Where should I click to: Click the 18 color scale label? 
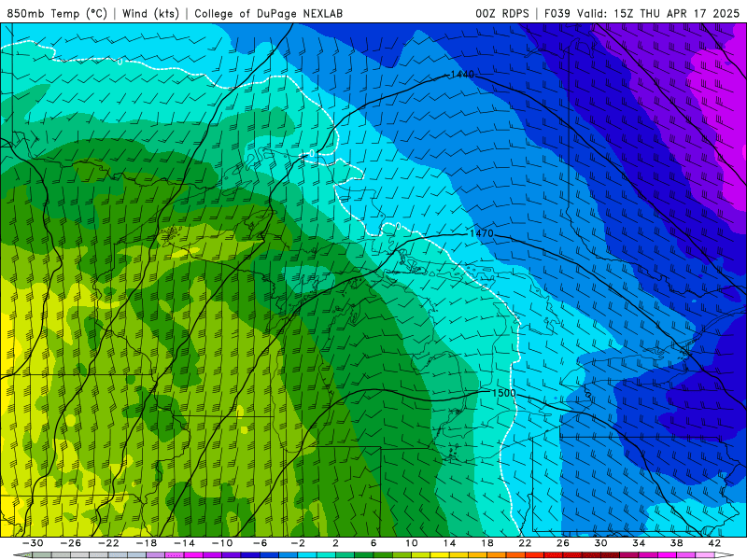pyautogui.click(x=487, y=543)
